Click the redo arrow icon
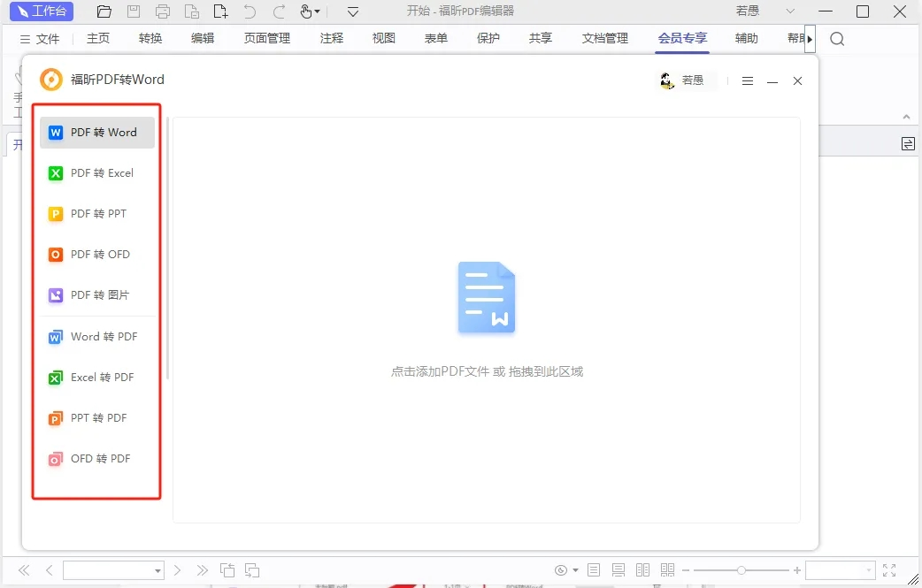The image size is (922, 588). [280, 11]
